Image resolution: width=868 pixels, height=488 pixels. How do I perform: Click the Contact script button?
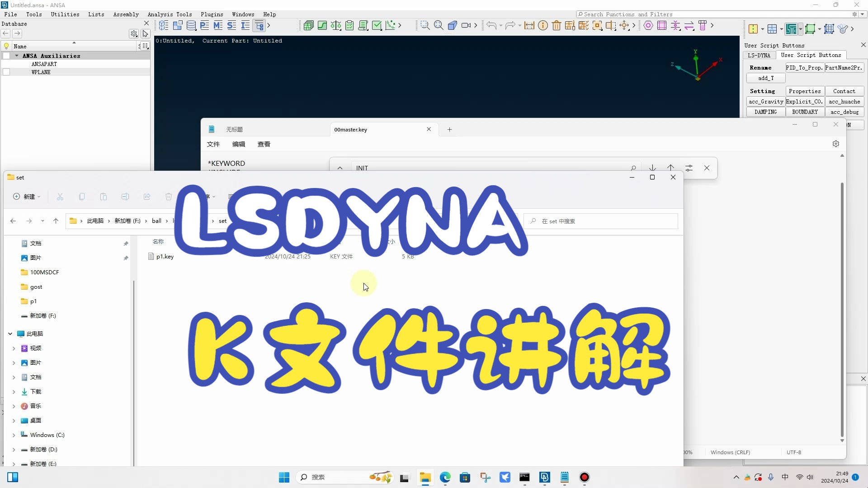[844, 91]
